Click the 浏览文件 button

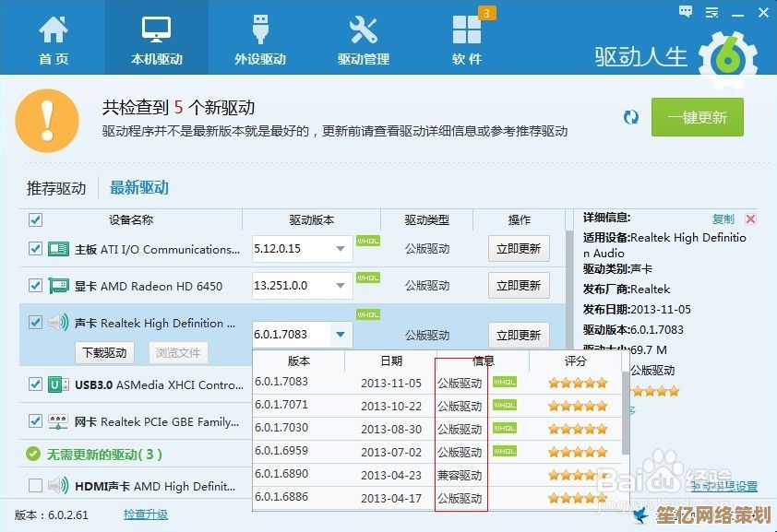[178, 353]
